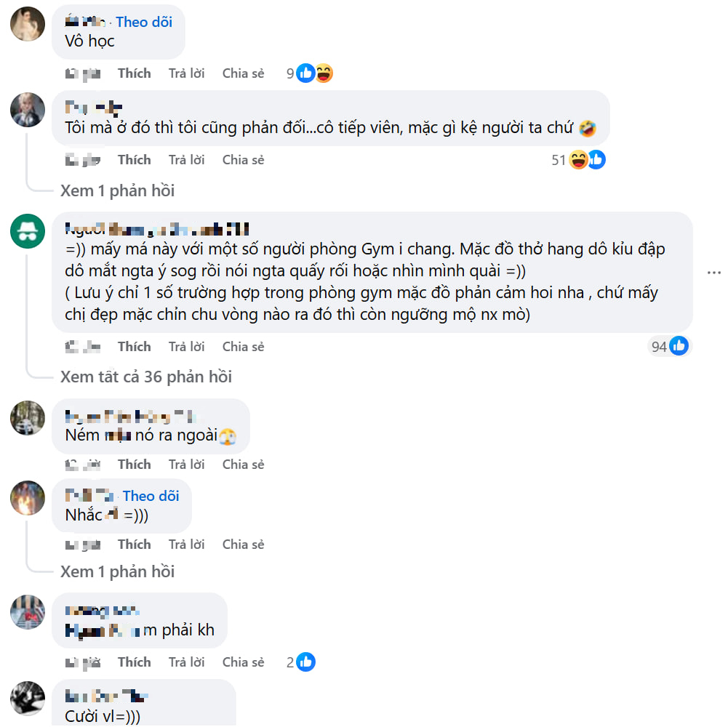Click "Chia sẻ" under the "Ném nó ra ngoài" comment
This screenshot has width=728, height=727.
coord(243,464)
